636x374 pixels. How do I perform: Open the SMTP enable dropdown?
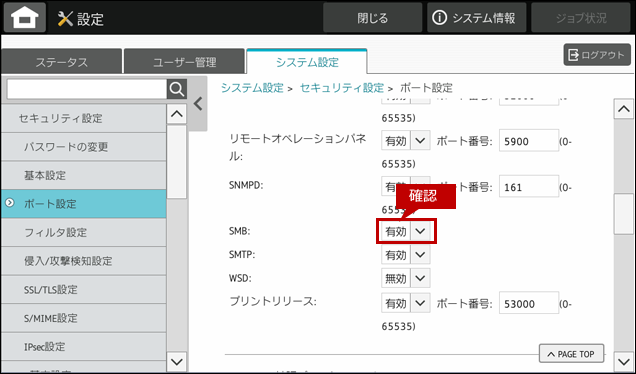coord(406,255)
